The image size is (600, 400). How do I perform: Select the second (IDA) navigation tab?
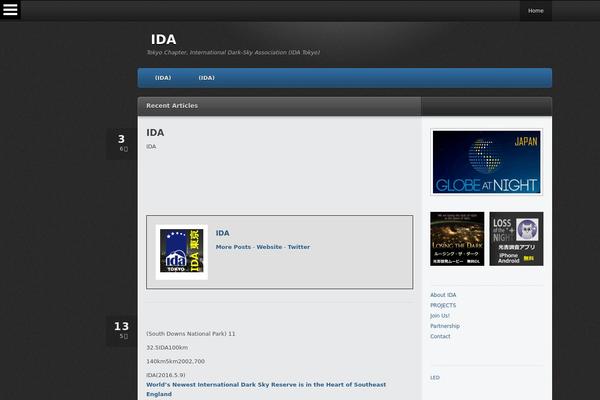click(x=207, y=78)
